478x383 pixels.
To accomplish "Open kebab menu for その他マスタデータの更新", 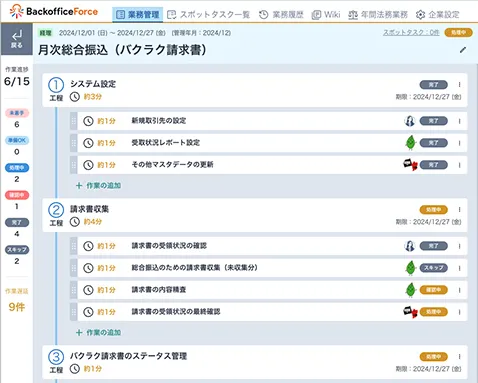I will click(459, 165).
